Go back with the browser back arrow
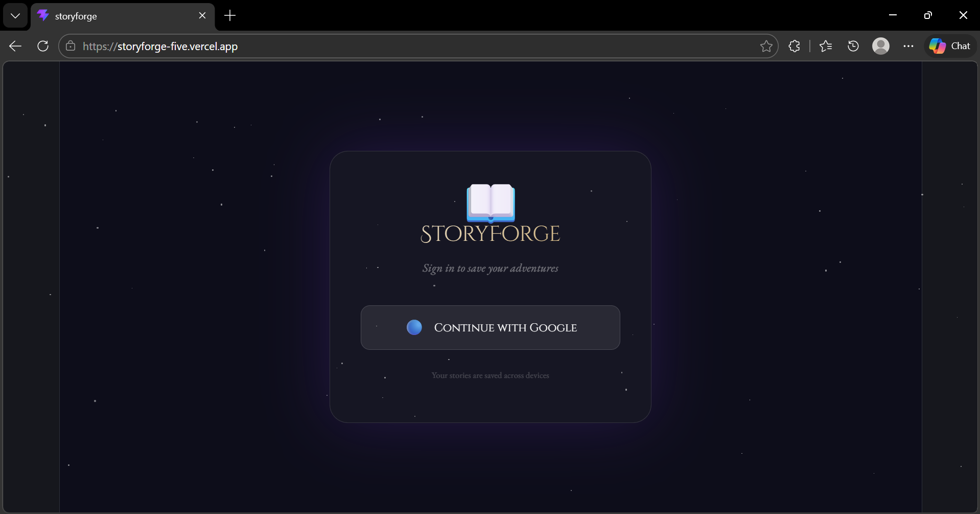 pos(15,46)
